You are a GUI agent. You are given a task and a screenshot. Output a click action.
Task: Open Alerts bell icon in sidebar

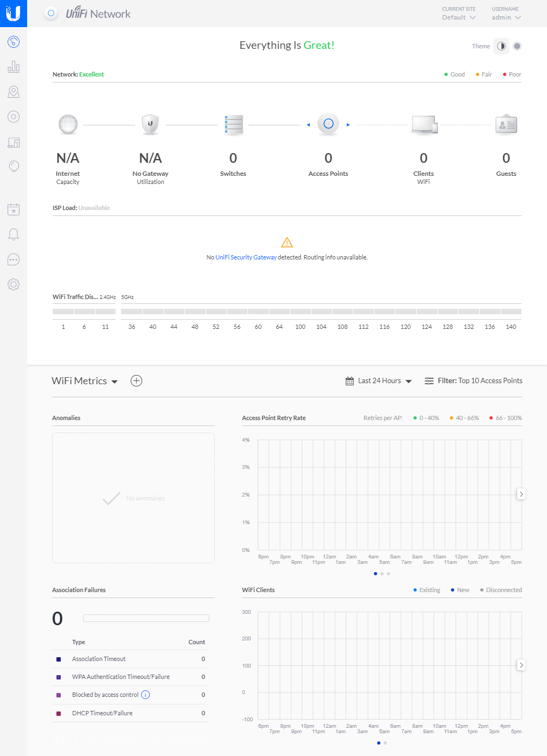[x=14, y=234]
